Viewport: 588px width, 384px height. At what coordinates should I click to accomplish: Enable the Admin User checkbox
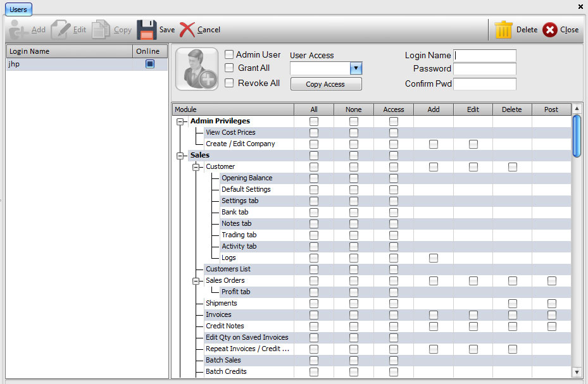(x=229, y=54)
